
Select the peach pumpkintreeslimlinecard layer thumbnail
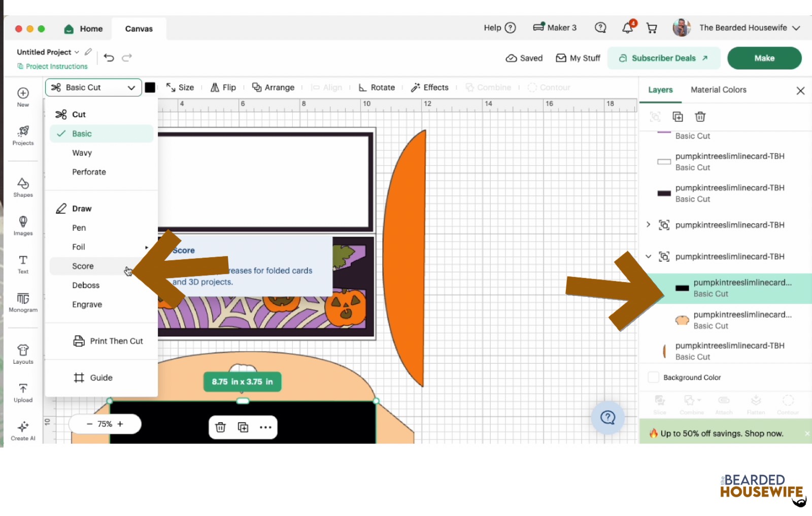tap(682, 320)
